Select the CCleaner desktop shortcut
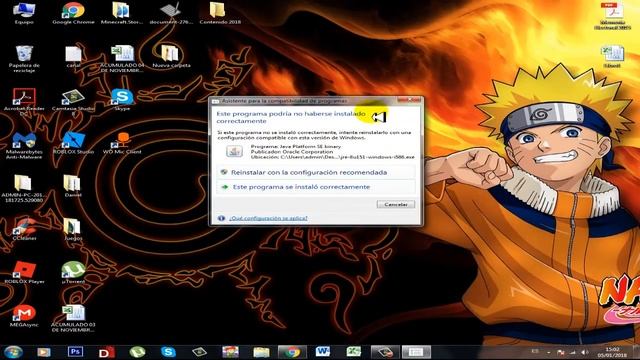This screenshot has width=640, height=360. pos(24,229)
